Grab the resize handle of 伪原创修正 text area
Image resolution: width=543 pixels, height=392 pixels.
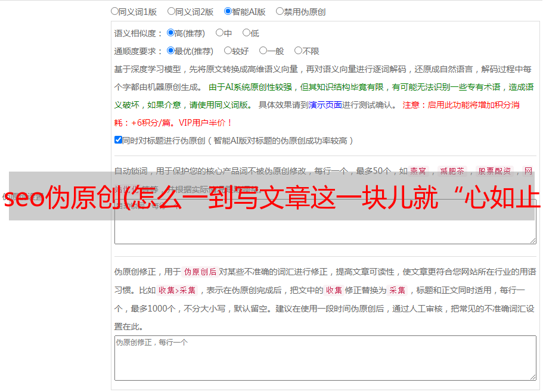click(533, 377)
